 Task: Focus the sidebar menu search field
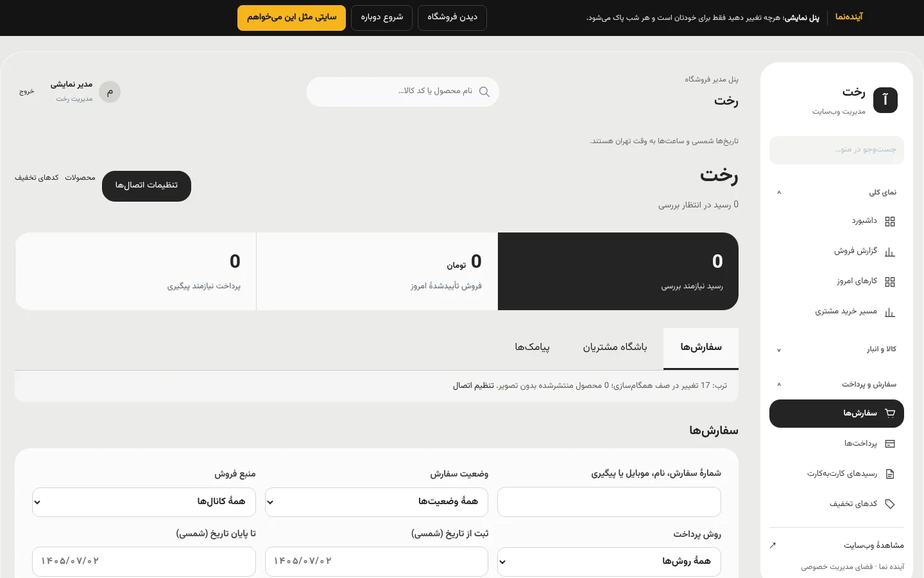[837, 150]
